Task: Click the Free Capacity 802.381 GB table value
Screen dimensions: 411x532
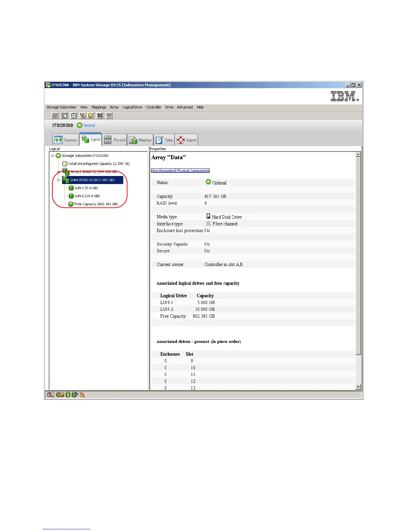Action: click(203, 316)
